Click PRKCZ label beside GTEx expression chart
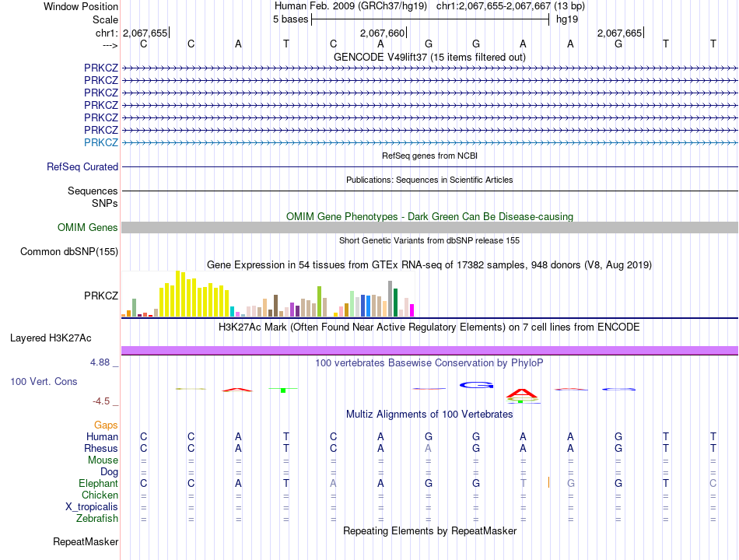Screen dimensions: 739x560 (x=101, y=296)
